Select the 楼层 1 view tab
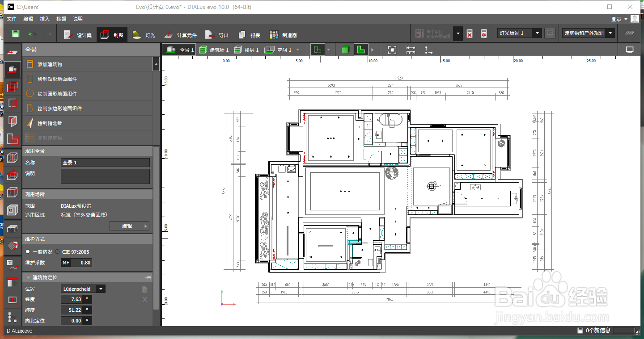Image resolution: width=644 pixels, height=339 pixels. coord(246,50)
